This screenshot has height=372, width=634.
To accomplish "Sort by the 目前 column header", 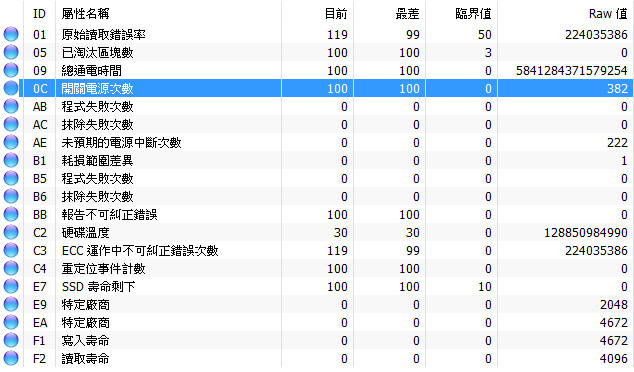I will coord(336,14).
